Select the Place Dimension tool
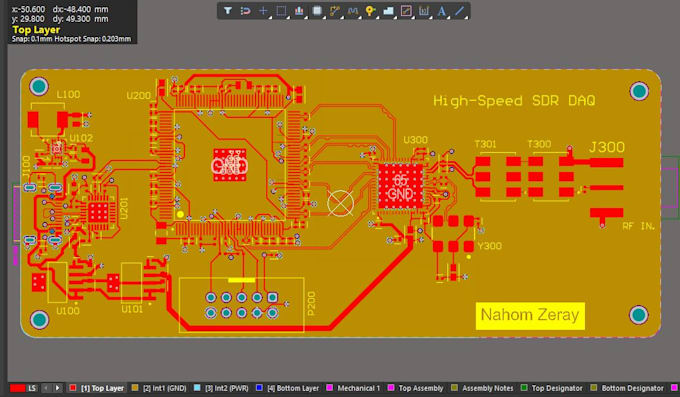Image resolution: width=680 pixels, height=397 pixels. pos(424,11)
